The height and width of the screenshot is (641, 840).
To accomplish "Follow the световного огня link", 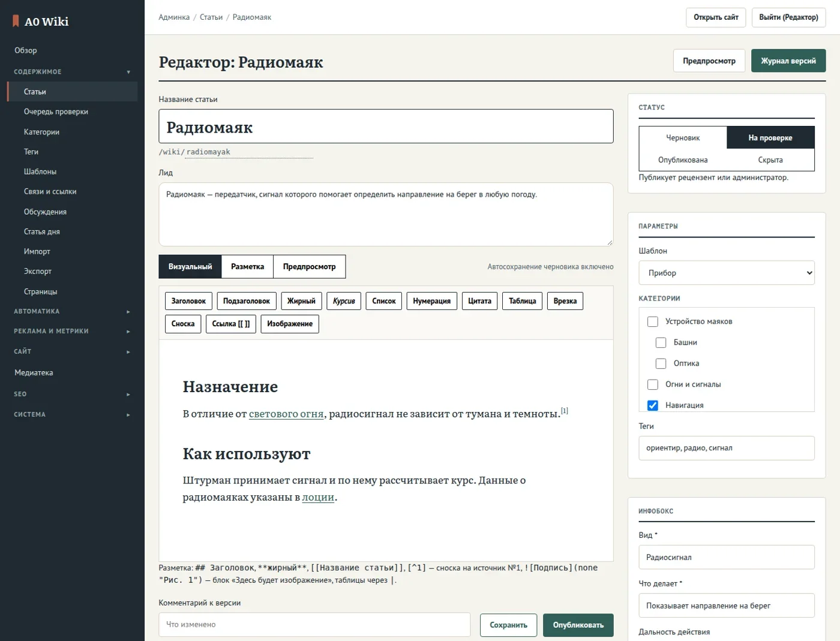I will (x=286, y=414).
